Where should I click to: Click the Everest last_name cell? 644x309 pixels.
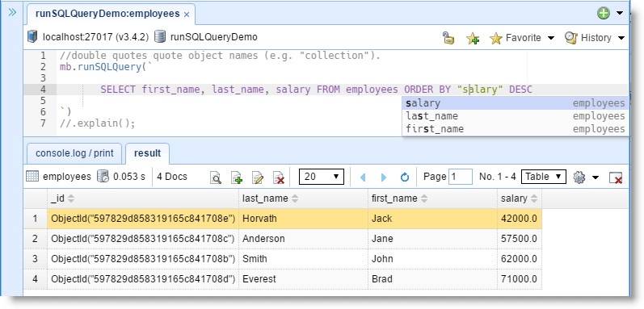pos(304,279)
